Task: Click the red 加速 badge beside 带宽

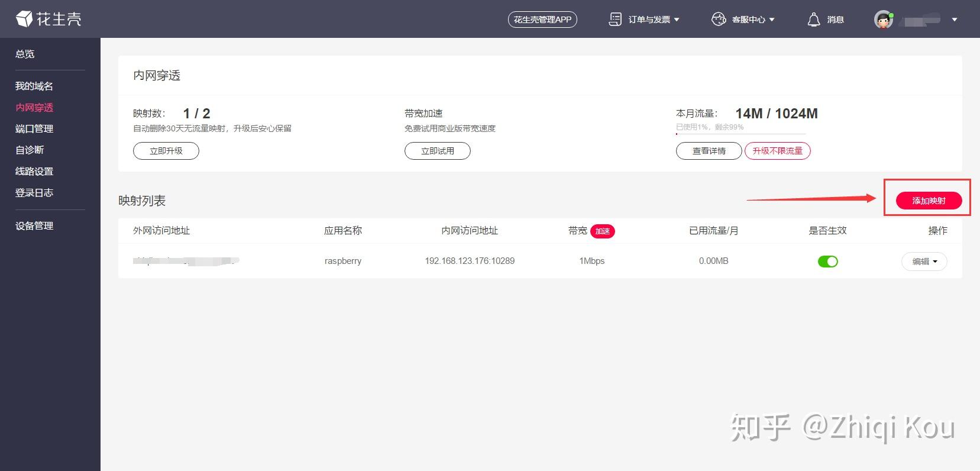Action: click(x=602, y=231)
